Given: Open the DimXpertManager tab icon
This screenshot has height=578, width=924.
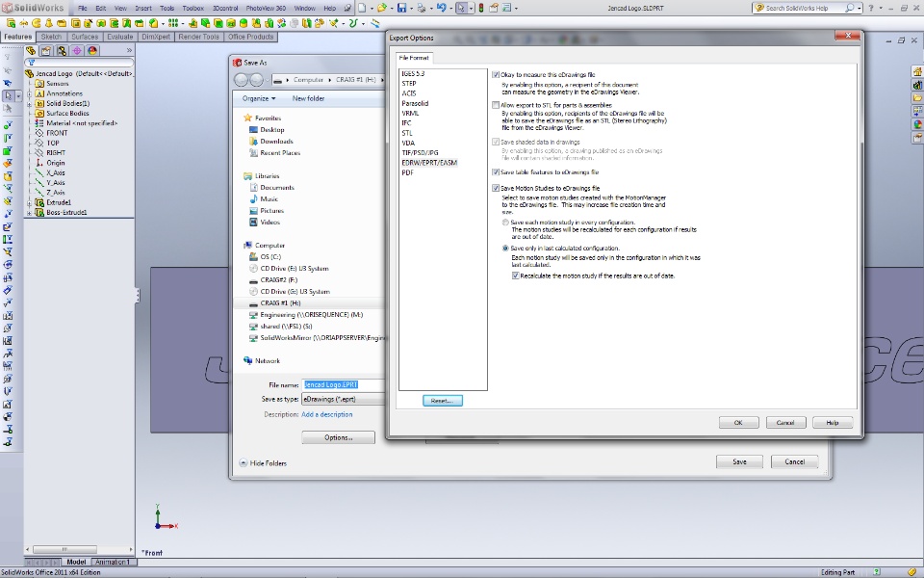Looking at the screenshot, I should click(77, 51).
